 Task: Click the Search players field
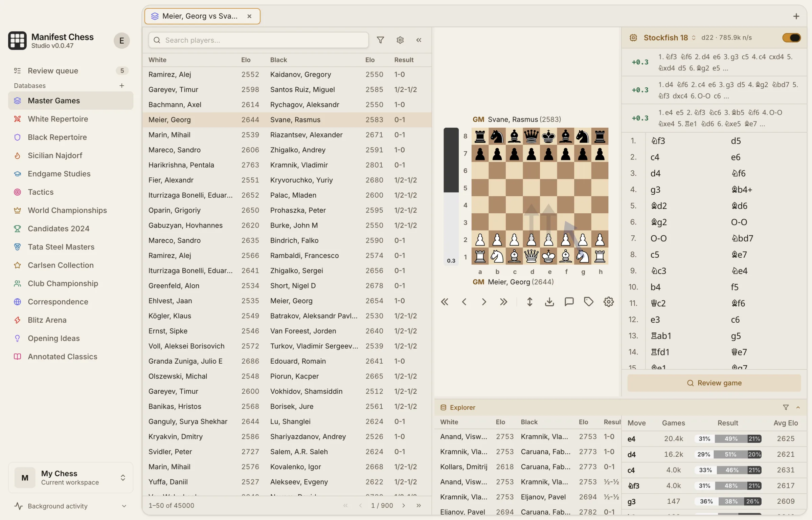tap(258, 40)
